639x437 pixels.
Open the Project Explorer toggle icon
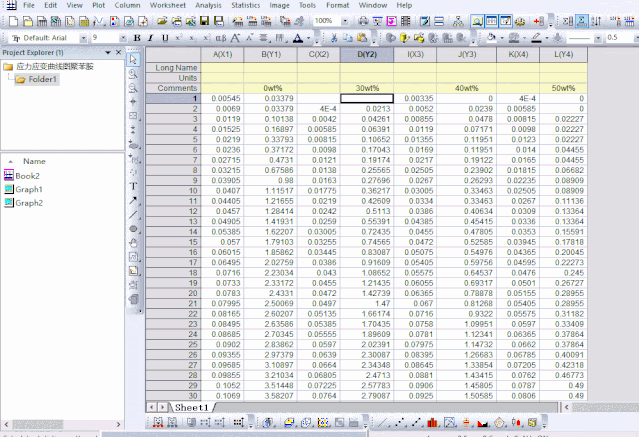pos(477,21)
